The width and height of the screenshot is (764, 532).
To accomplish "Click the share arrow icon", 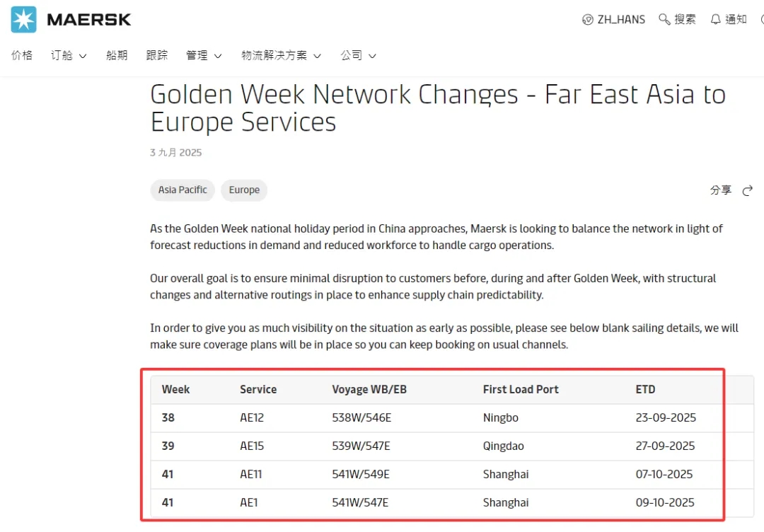I will pyautogui.click(x=748, y=190).
